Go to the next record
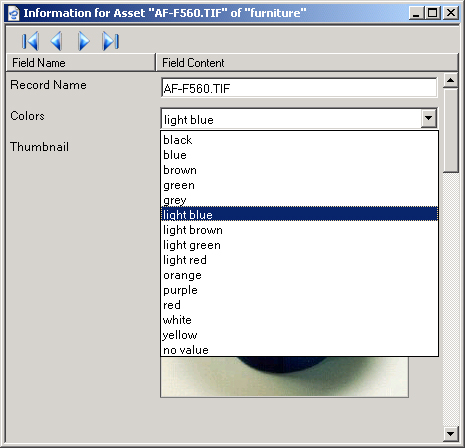 (83, 41)
